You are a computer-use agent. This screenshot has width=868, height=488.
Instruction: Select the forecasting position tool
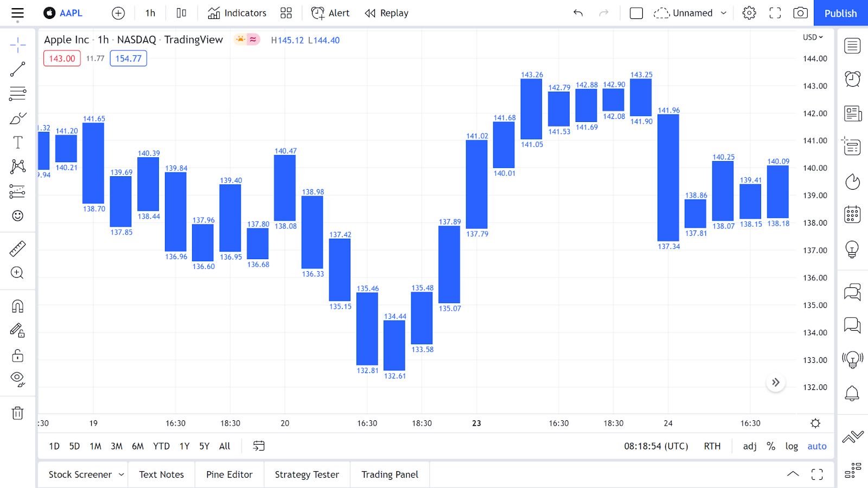pos(18,191)
